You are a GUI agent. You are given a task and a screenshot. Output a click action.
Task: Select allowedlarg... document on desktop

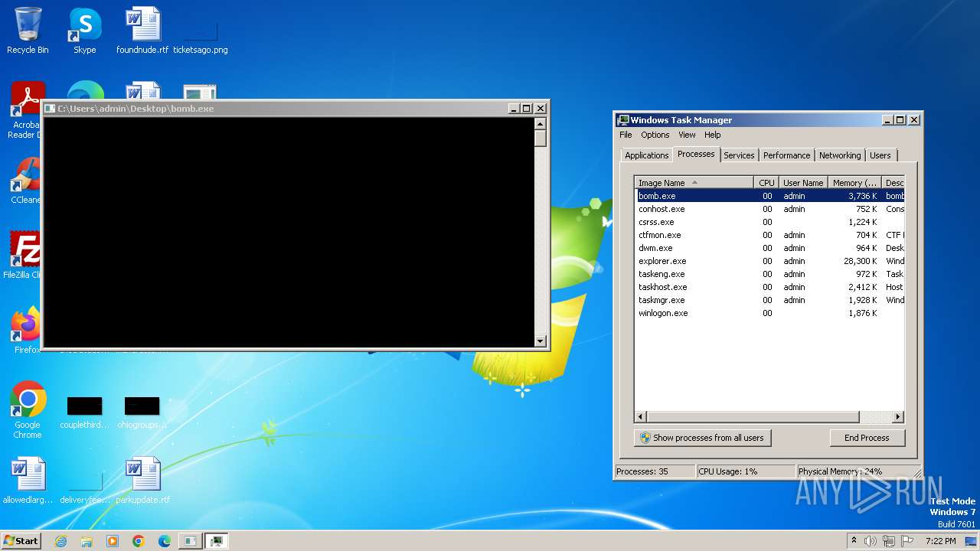pos(28,481)
